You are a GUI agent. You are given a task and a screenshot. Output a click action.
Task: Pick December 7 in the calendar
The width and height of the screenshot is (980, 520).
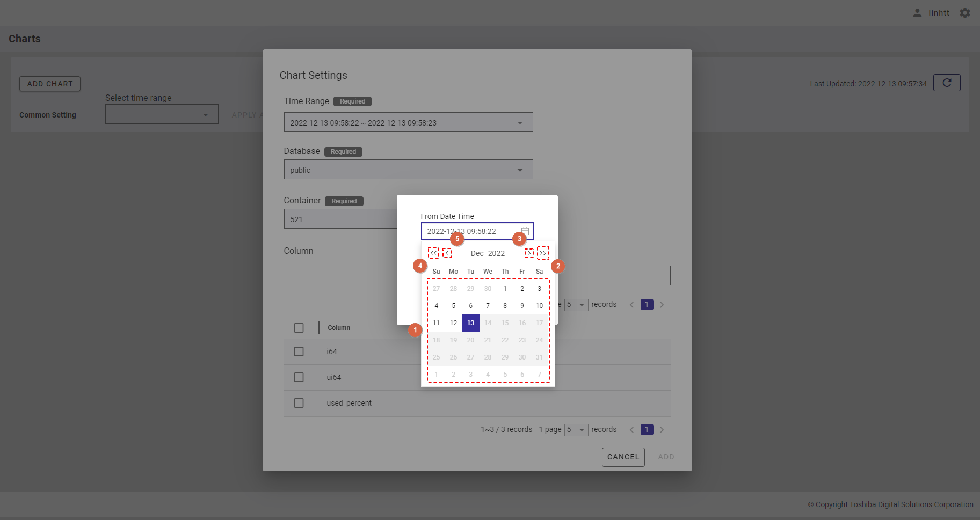coord(488,306)
